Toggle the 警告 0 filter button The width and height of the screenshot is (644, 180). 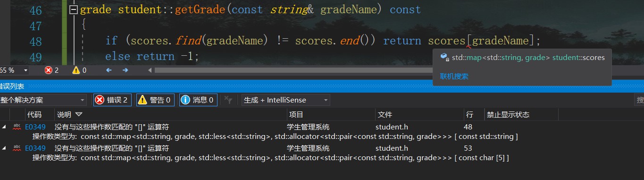(x=155, y=100)
